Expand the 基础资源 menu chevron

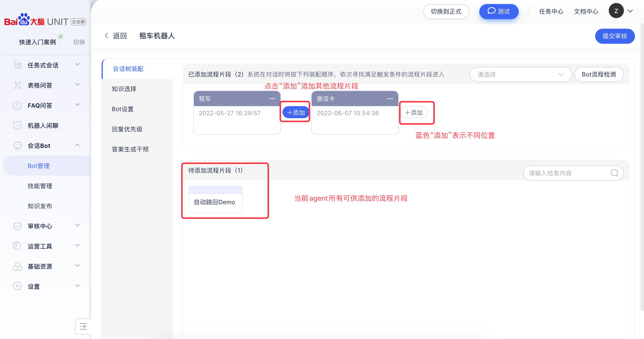(x=78, y=266)
